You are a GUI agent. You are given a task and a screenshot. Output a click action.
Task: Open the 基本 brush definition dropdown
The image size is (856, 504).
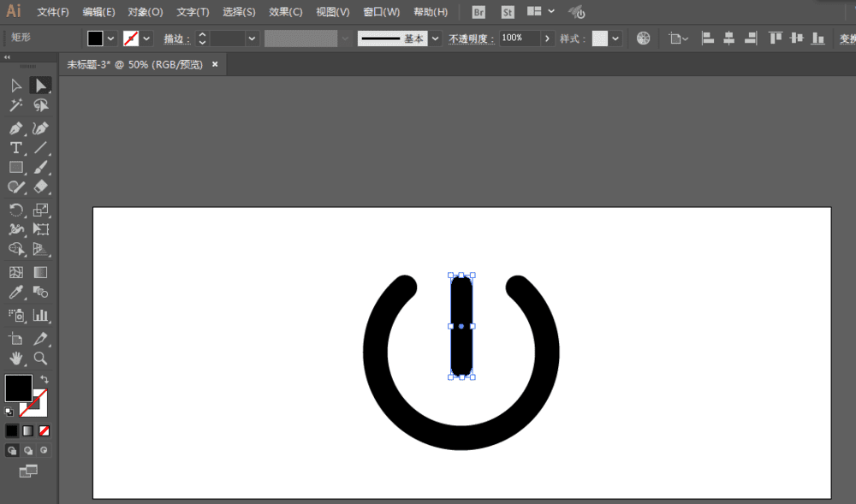click(435, 39)
